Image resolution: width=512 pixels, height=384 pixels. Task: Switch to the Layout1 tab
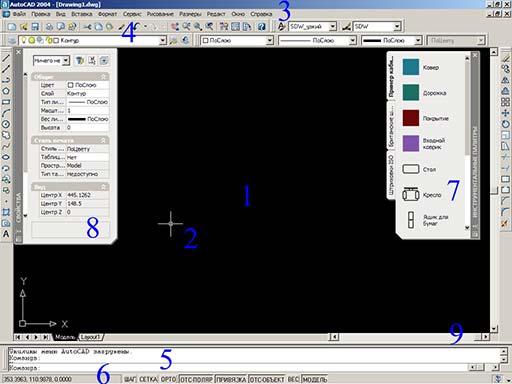tap(91, 337)
